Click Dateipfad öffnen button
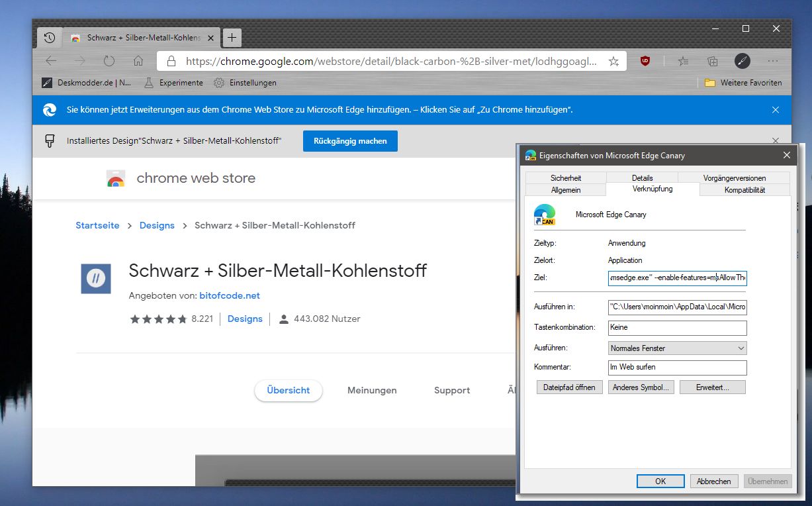 pos(569,387)
